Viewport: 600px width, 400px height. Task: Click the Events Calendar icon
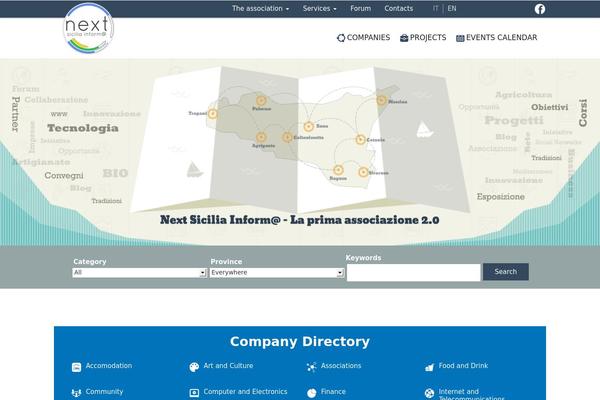[x=460, y=38]
